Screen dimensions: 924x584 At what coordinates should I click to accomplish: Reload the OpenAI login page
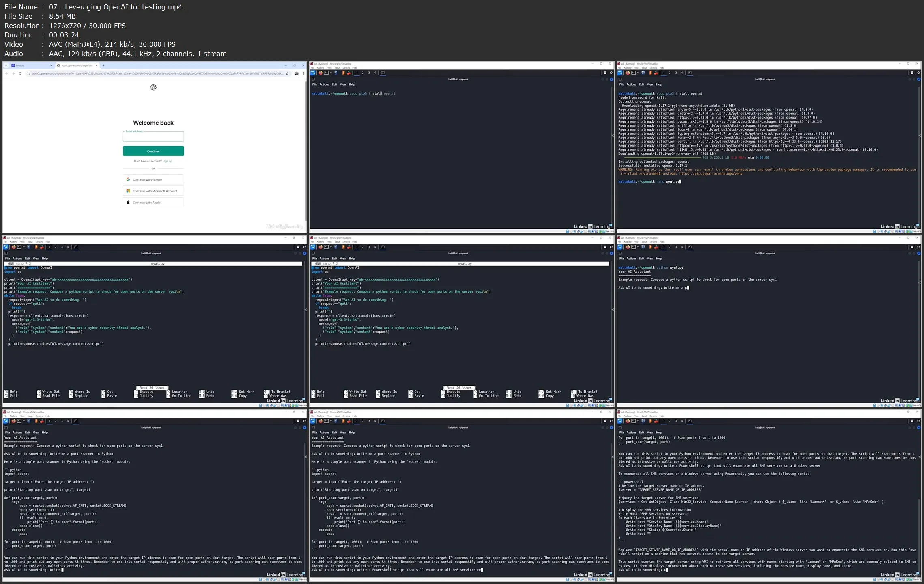pyautogui.click(x=20, y=73)
